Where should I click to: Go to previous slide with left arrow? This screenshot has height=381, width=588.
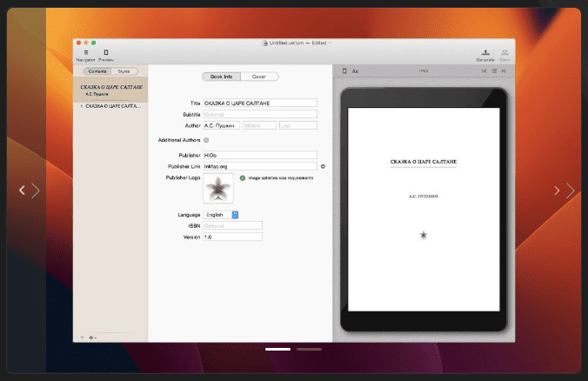22,190
